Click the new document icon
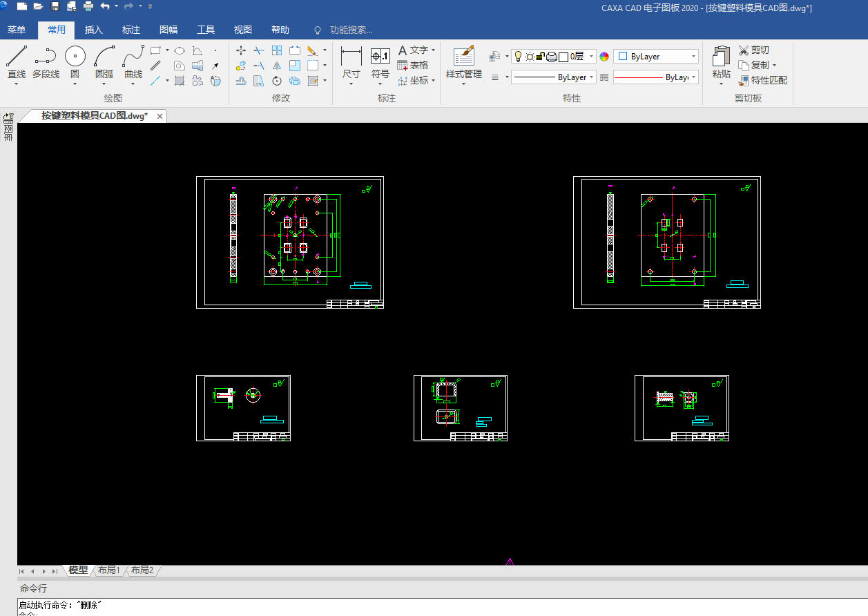 point(21,6)
